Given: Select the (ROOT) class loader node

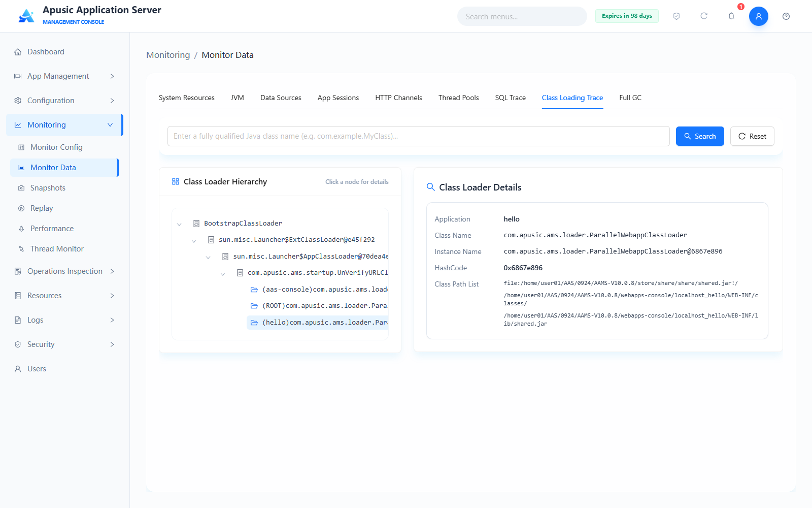Looking at the screenshot, I should pyautogui.click(x=318, y=306).
